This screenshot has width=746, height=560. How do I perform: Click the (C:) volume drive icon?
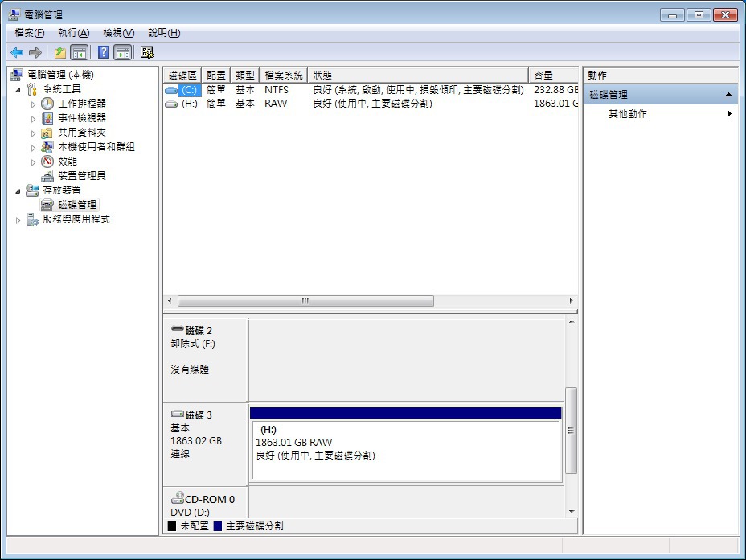[171, 90]
